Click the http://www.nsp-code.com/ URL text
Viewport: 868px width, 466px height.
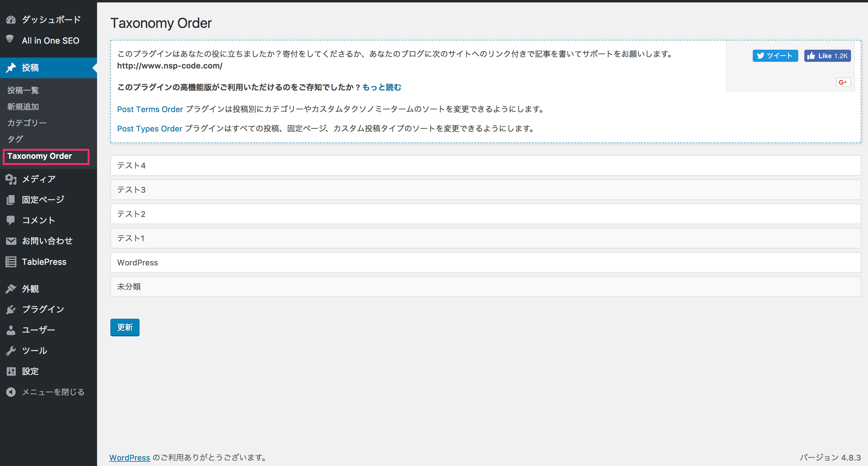[x=170, y=66]
